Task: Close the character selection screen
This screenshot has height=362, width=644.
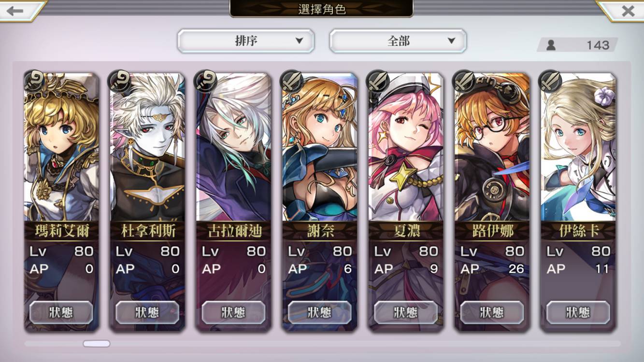Action: point(628,11)
